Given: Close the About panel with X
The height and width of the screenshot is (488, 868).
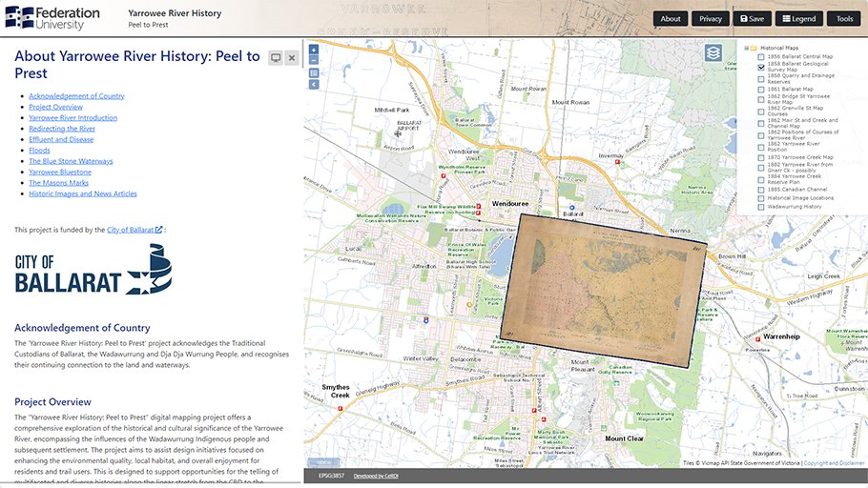Looking at the screenshot, I should pyautogui.click(x=292, y=57).
